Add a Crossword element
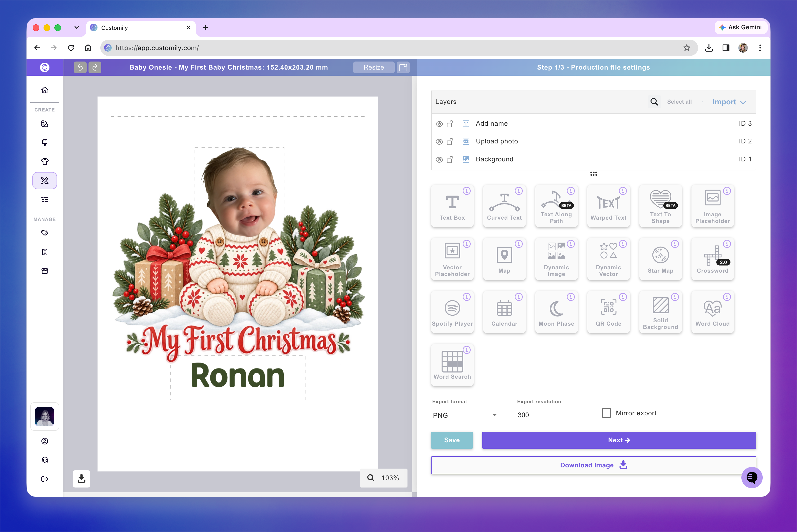 point(713,259)
